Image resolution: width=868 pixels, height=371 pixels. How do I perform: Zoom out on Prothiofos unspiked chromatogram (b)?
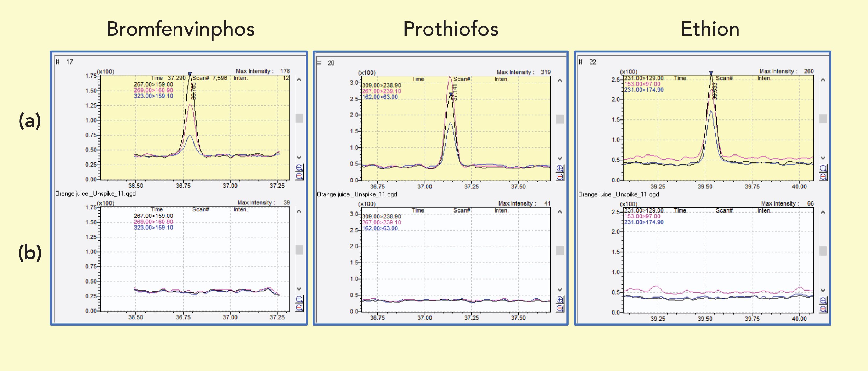pos(560,308)
